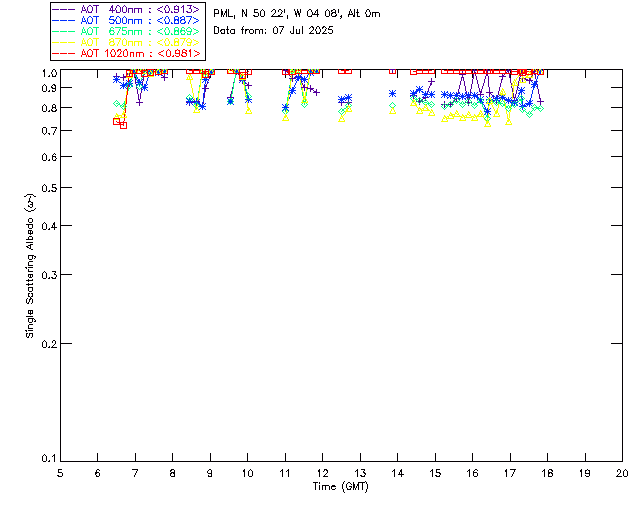
Task: Click the station text 'PML, N 50 22'
Action: 251,14
